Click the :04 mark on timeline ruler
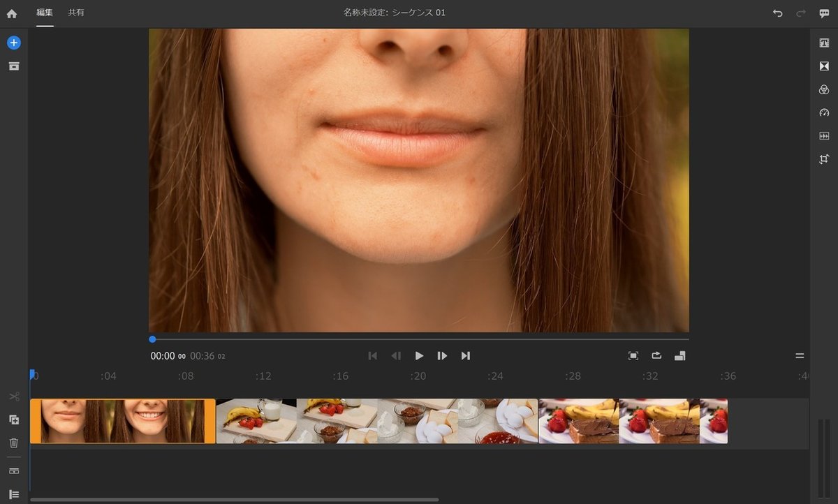838x504 pixels. (x=108, y=376)
